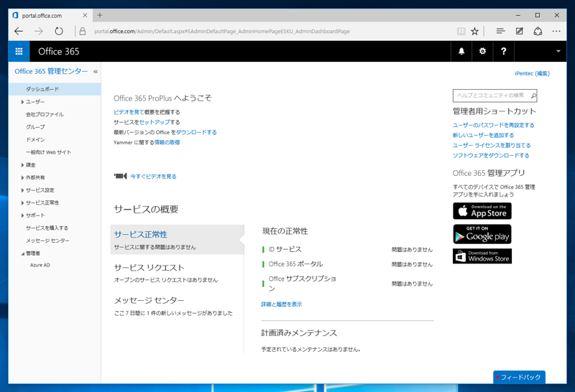Screen dimensions: 575x392
Task: Open the フィードバック button
Action: (x=519, y=377)
